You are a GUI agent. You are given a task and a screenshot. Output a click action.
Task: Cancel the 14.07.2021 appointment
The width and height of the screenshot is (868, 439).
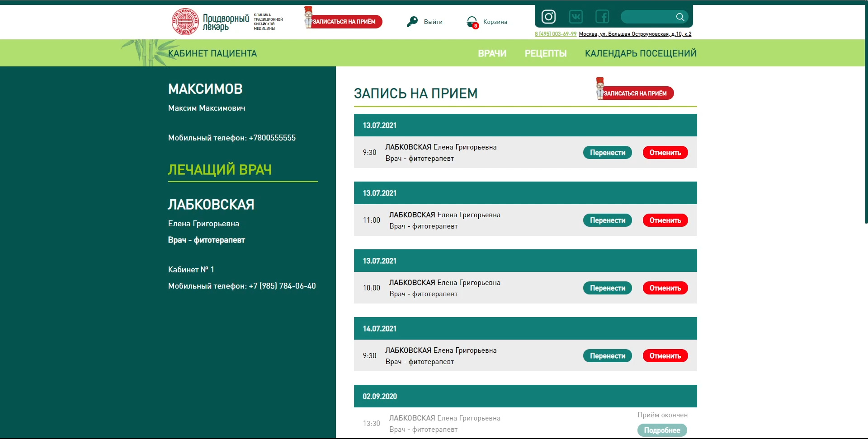coord(665,356)
